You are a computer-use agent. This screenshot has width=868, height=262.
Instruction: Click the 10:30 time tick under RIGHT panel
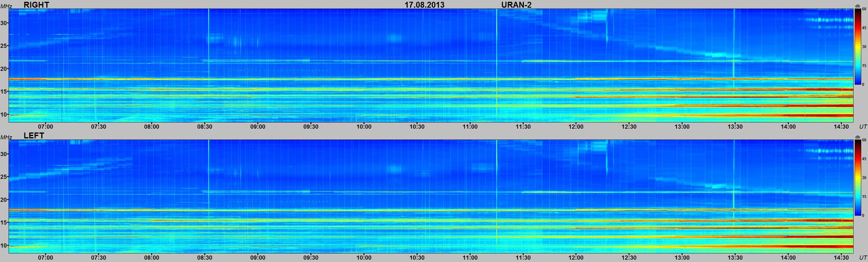[x=417, y=127]
